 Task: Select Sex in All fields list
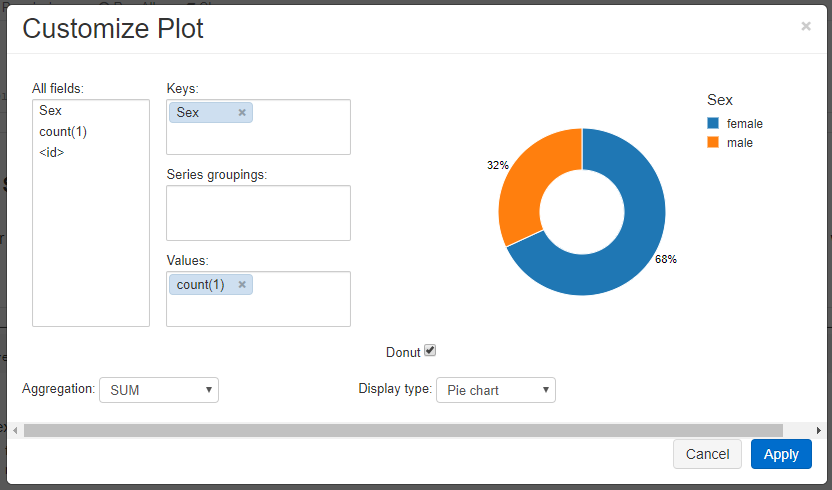pyautogui.click(x=51, y=111)
